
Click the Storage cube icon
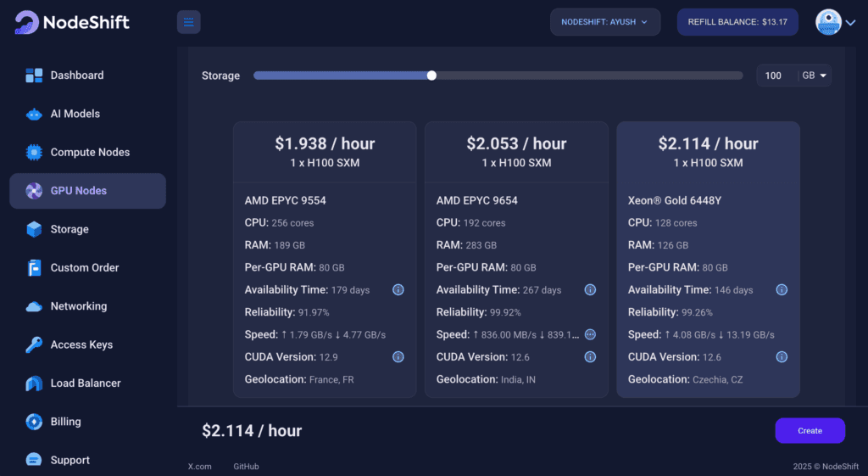click(x=34, y=229)
